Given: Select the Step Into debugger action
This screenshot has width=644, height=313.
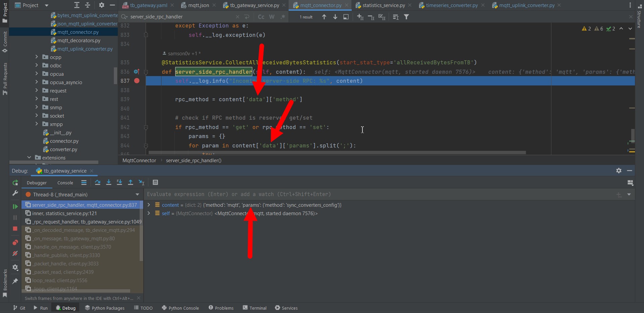Looking at the screenshot, I should pyautogui.click(x=108, y=182).
